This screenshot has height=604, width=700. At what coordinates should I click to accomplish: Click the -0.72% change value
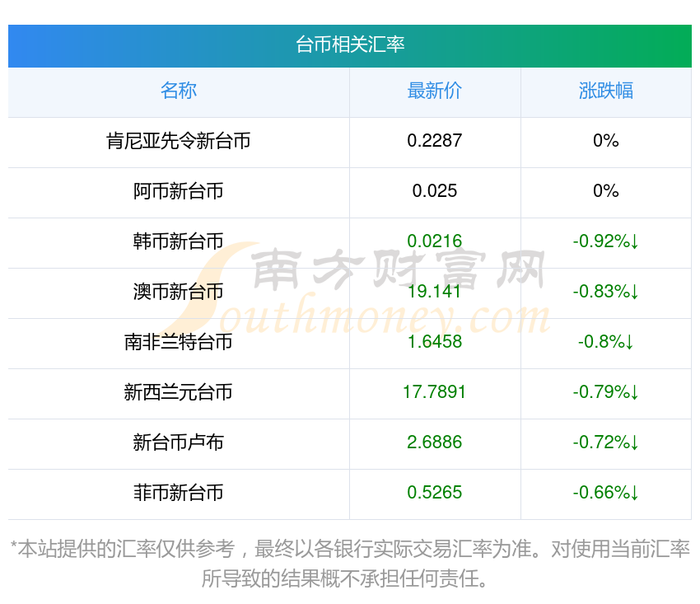(606, 442)
